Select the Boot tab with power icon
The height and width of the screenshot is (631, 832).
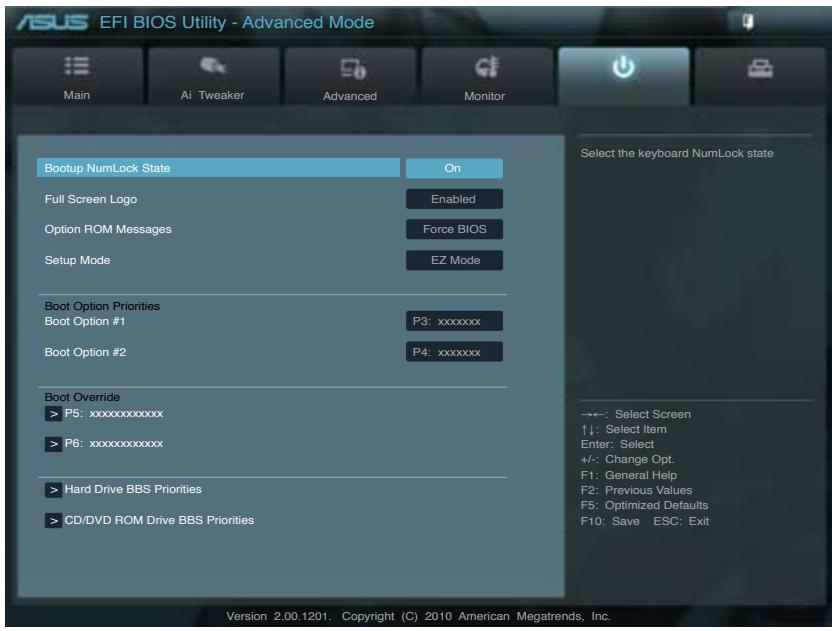pyautogui.click(x=623, y=76)
